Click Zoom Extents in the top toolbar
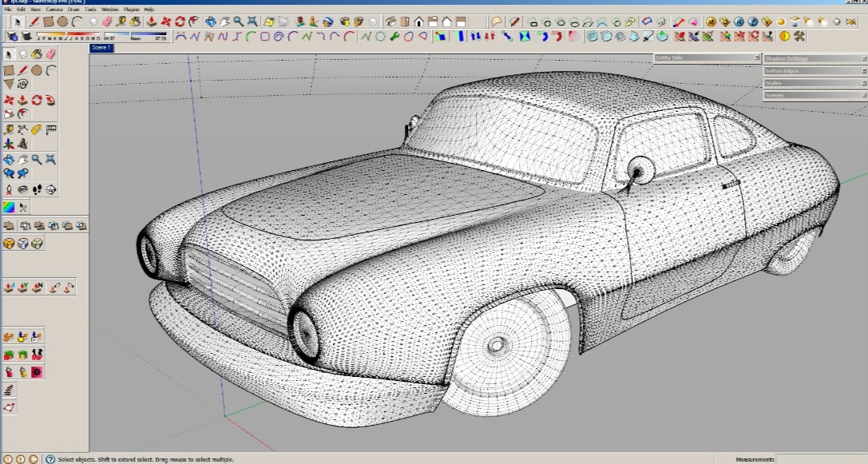Image resolution: width=868 pixels, height=464 pixels. [252, 22]
